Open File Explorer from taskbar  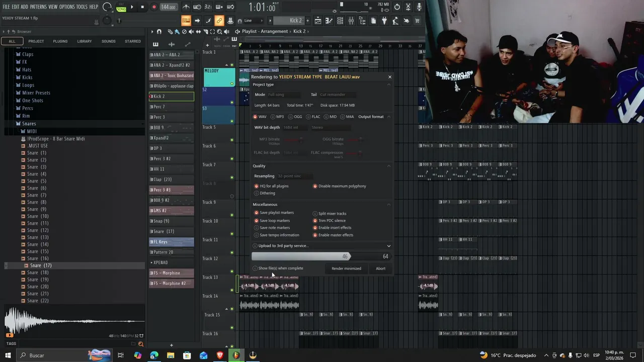pyautogui.click(x=171, y=355)
